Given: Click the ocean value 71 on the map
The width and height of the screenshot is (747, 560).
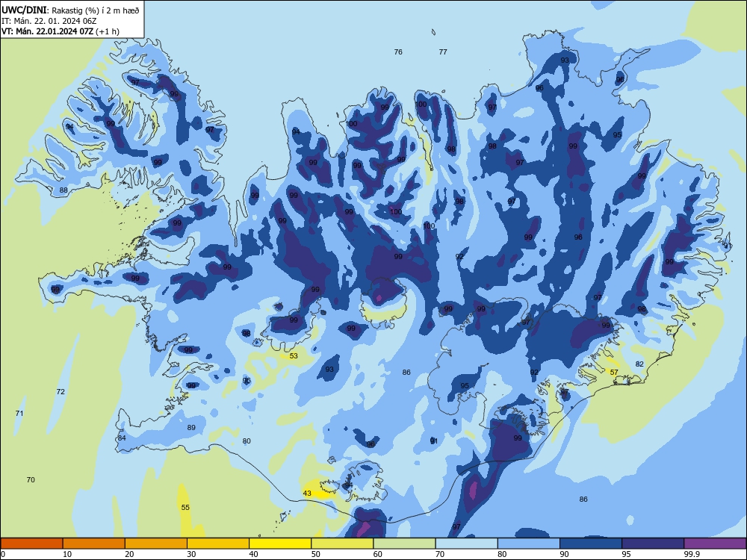Looking at the screenshot, I should point(19,414).
